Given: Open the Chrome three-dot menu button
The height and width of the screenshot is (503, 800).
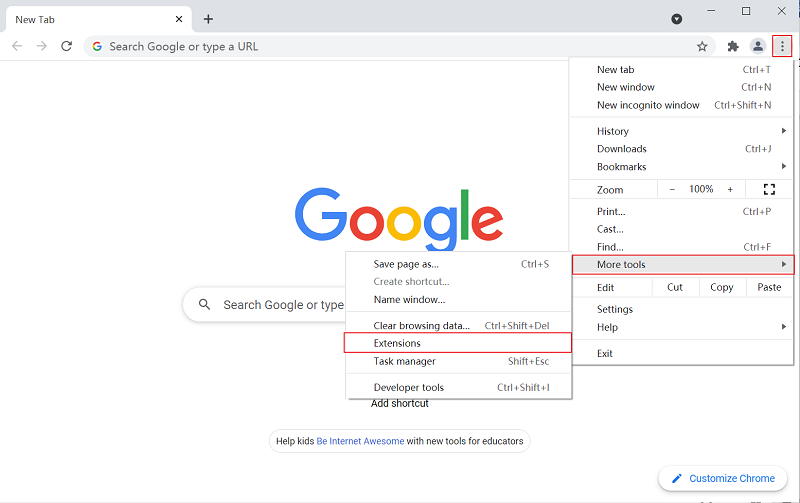Looking at the screenshot, I should 782,46.
